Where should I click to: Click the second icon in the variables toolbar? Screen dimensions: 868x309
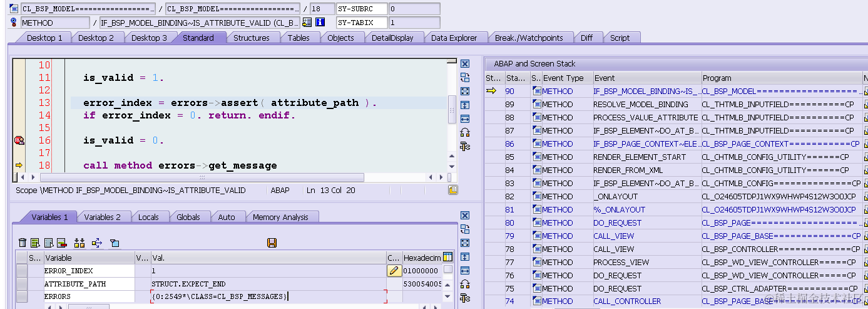click(35, 243)
